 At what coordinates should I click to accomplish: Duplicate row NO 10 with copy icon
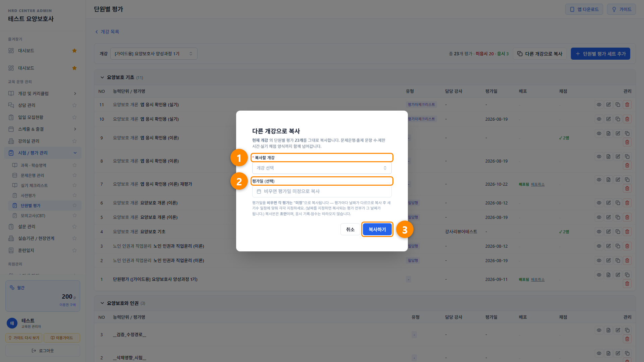[x=618, y=119]
